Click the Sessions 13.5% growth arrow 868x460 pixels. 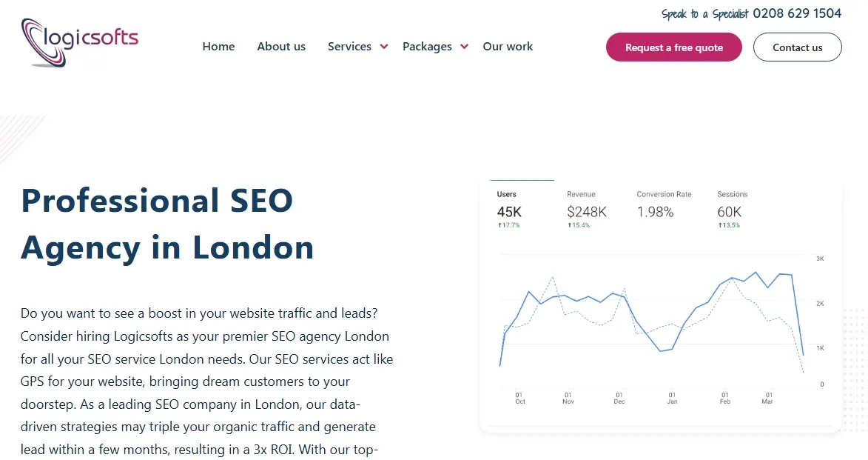pyautogui.click(x=720, y=225)
